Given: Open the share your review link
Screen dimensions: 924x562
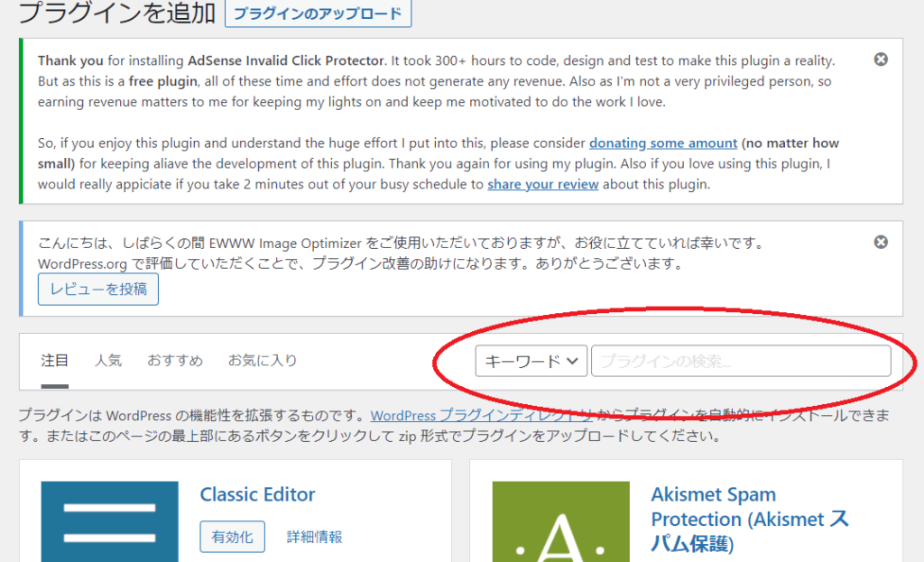Looking at the screenshot, I should (x=542, y=184).
